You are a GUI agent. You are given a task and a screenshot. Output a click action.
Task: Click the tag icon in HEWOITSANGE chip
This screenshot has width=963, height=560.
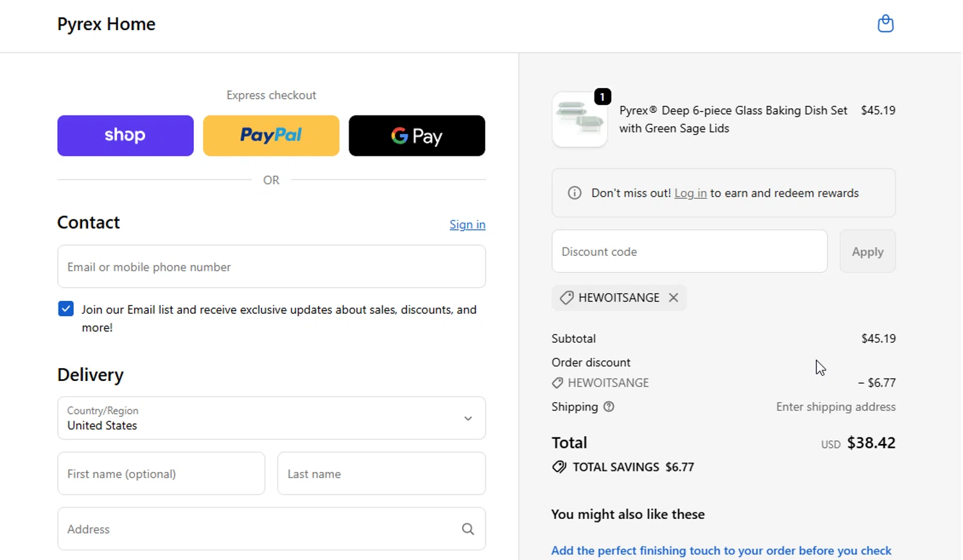pos(566,298)
